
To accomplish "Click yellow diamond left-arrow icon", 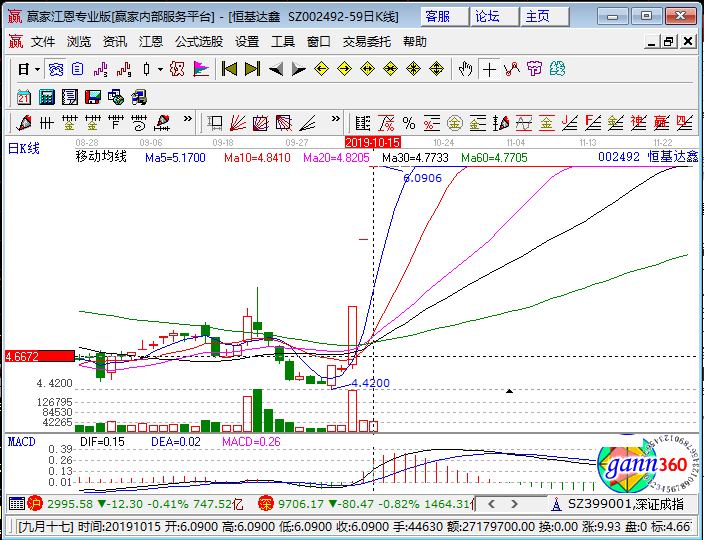I will (x=321, y=70).
